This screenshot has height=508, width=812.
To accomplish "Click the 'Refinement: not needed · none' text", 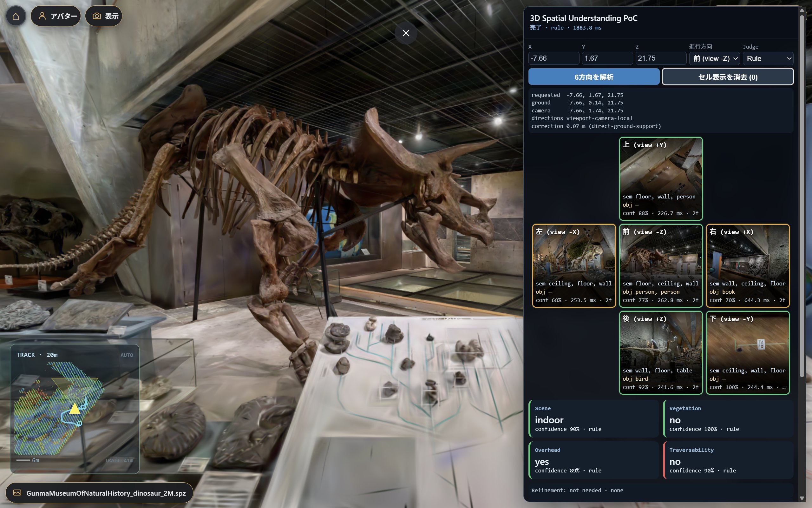I will click(577, 490).
